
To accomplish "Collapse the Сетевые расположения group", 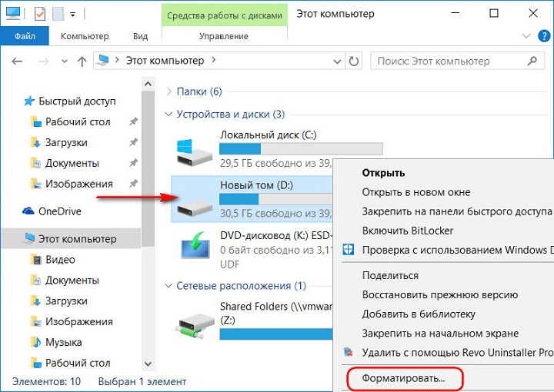I will (169, 286).
